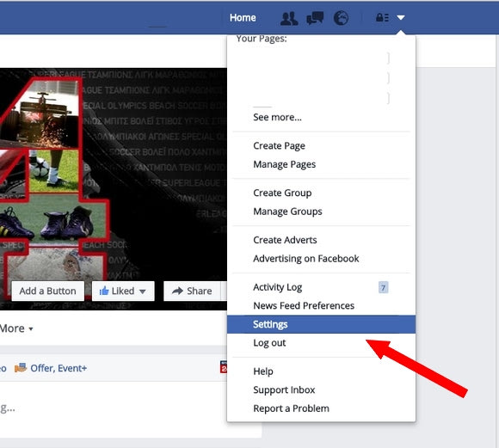Viewport: 499px width, 448px height.
Task: Collapse the account menu arrow
Action: [401, 18]
